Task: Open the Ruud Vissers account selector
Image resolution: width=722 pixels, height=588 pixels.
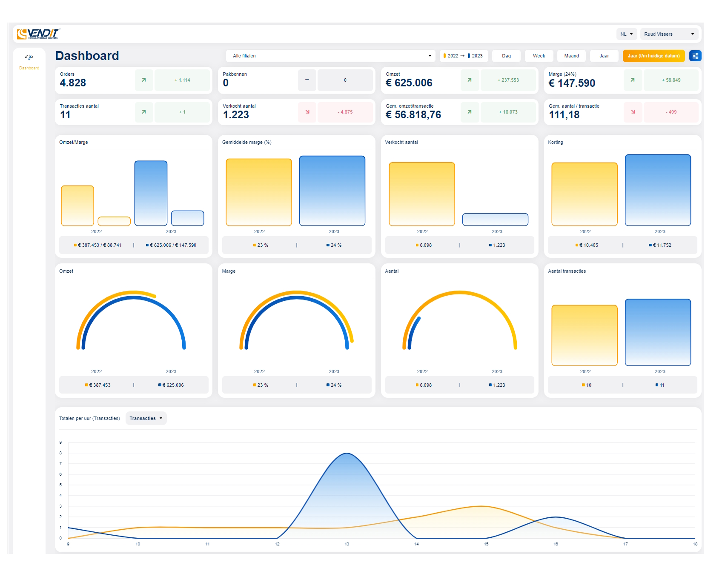Action: [669, 34]
